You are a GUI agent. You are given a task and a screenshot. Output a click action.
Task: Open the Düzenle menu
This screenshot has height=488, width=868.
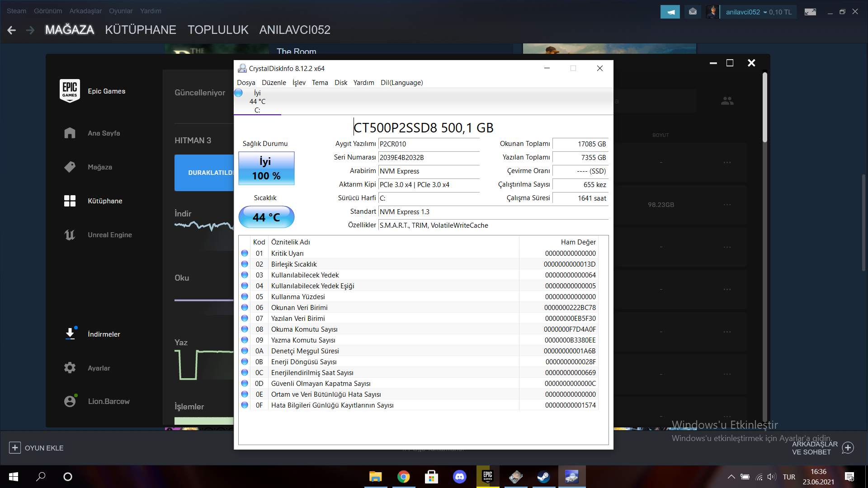point(274,83)
